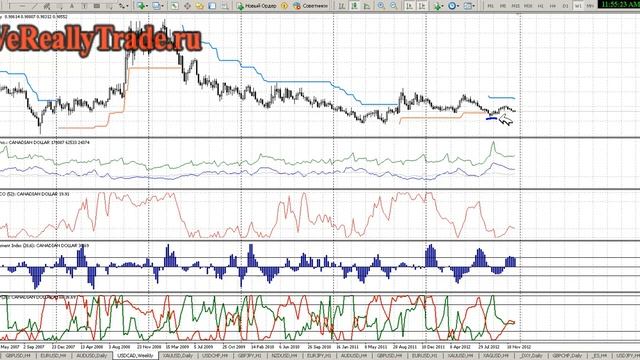Open the Data Window icon
The height and width of the screenshot is (360, 640).
[x=187, y=6]
